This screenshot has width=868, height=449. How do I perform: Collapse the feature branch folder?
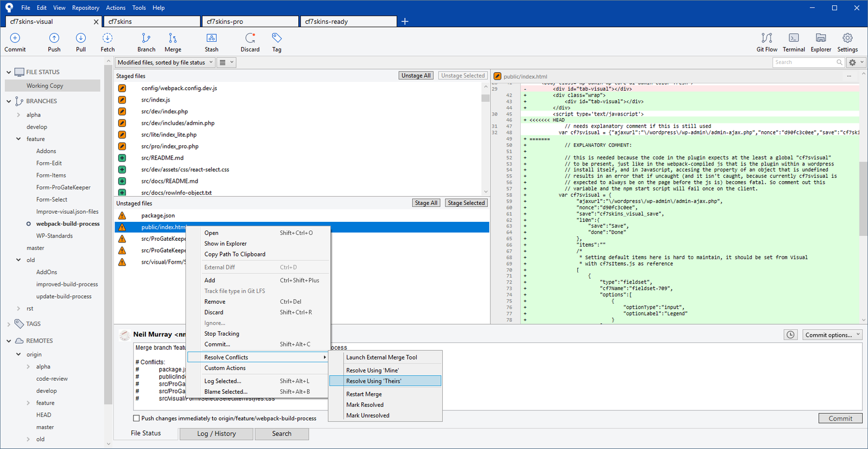coord(18,139)
